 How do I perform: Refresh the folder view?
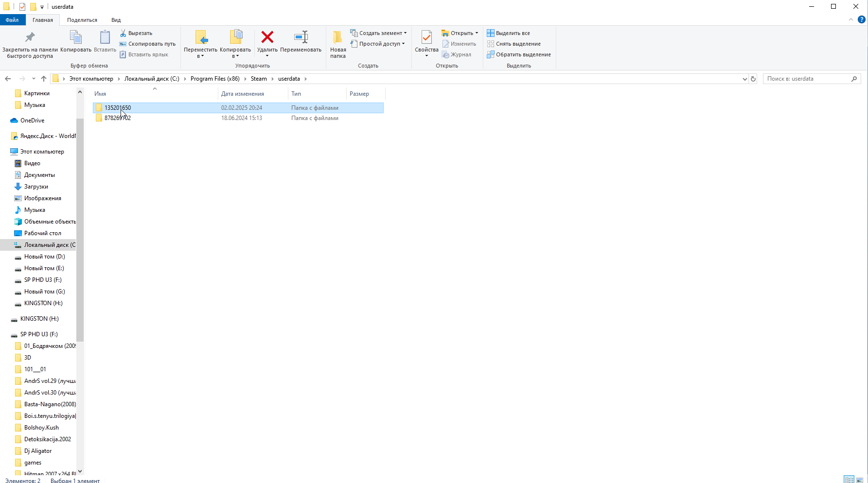753,79
